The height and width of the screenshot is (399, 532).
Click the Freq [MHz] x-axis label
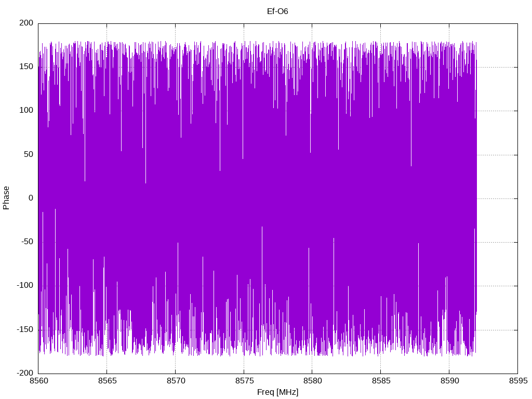(x=277, y=392)
